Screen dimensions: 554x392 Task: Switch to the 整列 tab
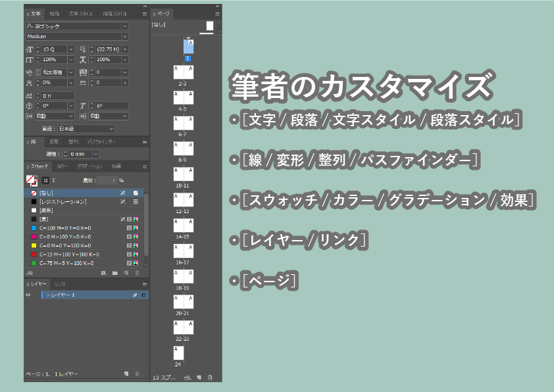pos(73,142)
